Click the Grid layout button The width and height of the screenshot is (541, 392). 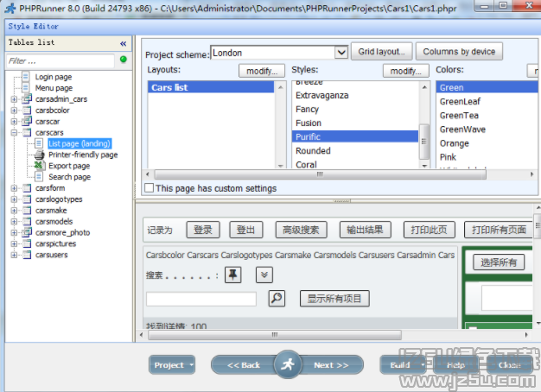pyautogui.click(x=382, y=52)
